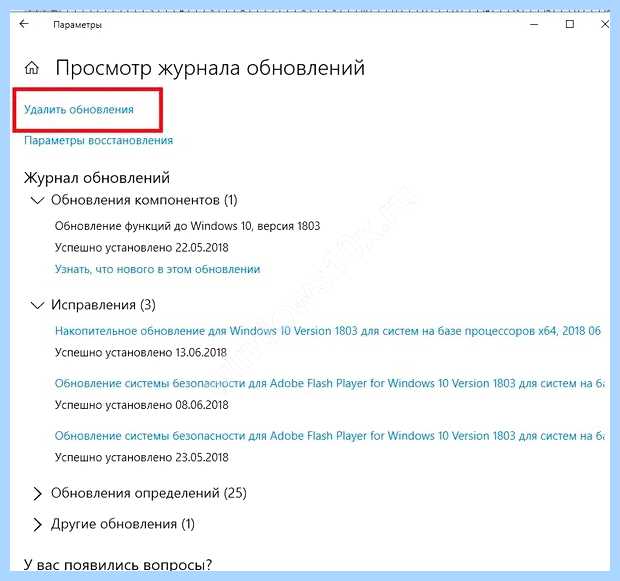
Task: Click the Исправления (3) label
Action: pyautogui.click(x=103, y=305)
